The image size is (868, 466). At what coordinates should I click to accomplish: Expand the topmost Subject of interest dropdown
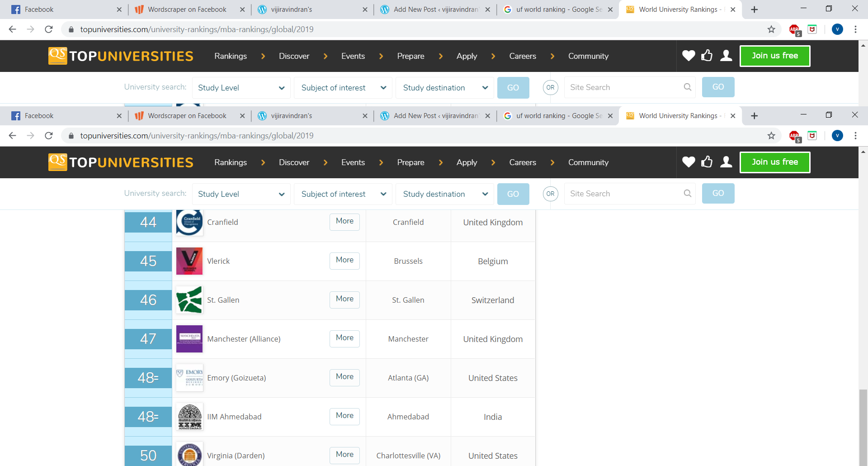coord(343,88)
